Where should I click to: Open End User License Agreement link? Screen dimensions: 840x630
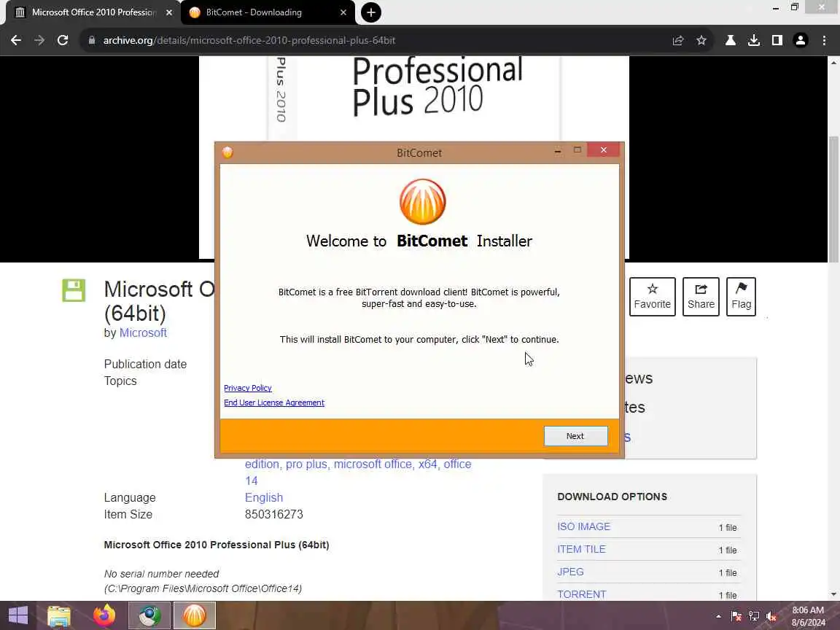pos(273,402)
